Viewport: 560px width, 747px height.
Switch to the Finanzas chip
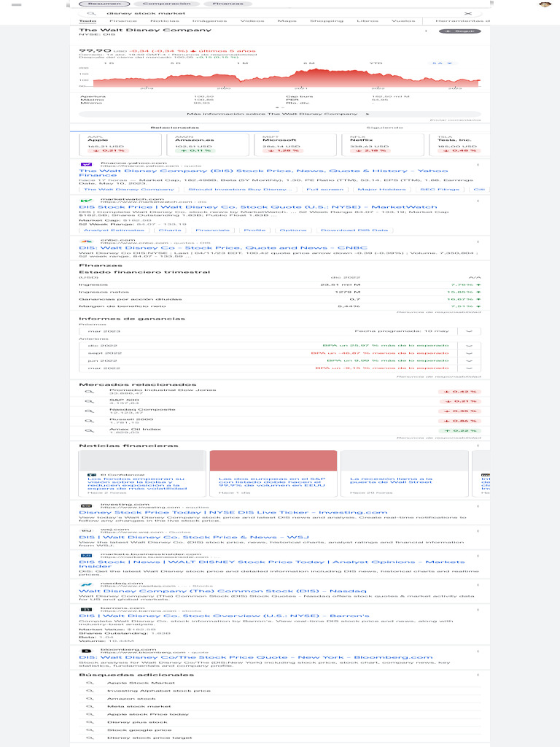(227, 4)
